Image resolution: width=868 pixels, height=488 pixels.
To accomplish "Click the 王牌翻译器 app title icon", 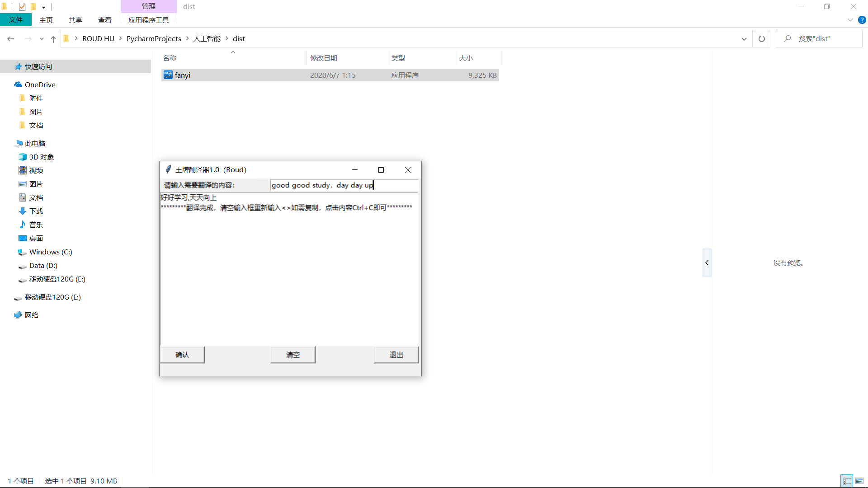I will click(x=169, y=170).
